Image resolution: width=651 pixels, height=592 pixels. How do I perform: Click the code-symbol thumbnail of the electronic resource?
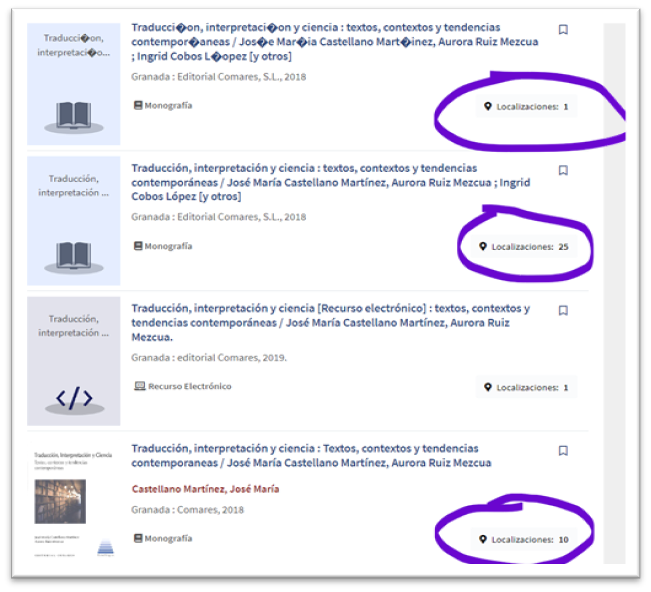tap(74, 361)
